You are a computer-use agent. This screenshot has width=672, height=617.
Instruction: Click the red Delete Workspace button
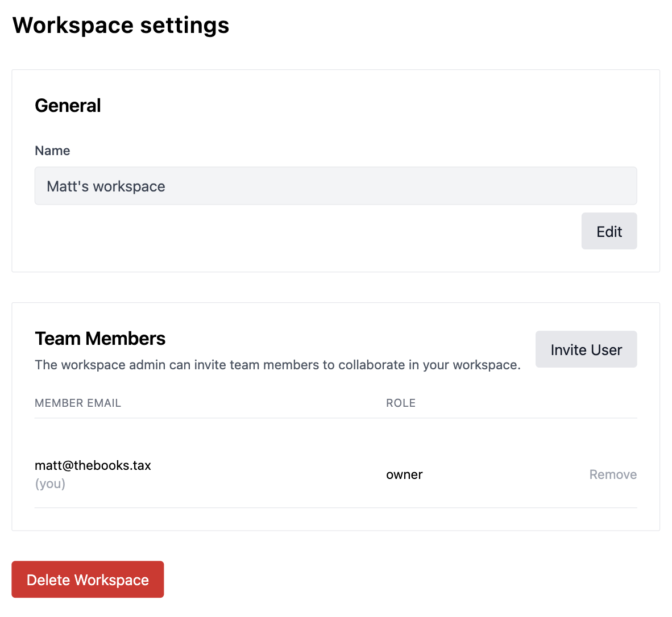[88, 580]
